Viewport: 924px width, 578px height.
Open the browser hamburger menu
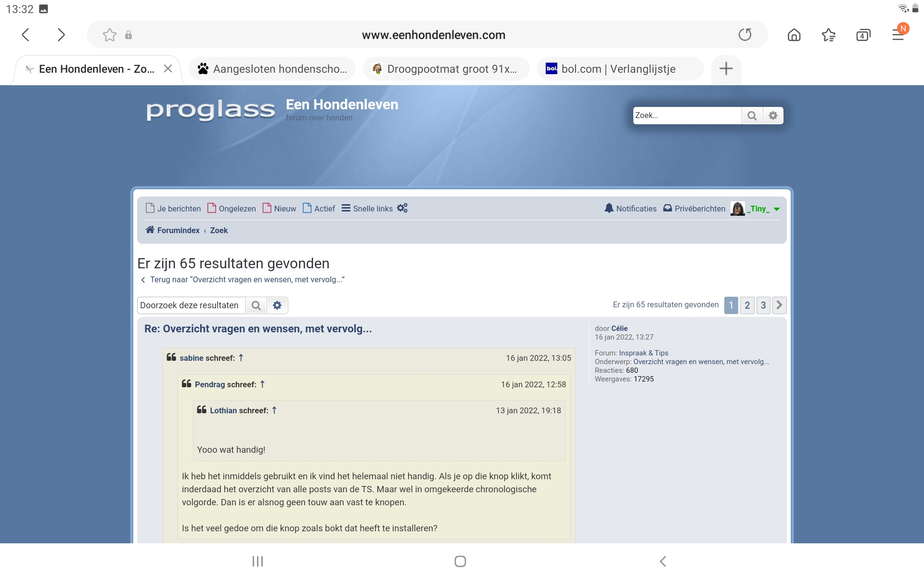coord(898,35)
